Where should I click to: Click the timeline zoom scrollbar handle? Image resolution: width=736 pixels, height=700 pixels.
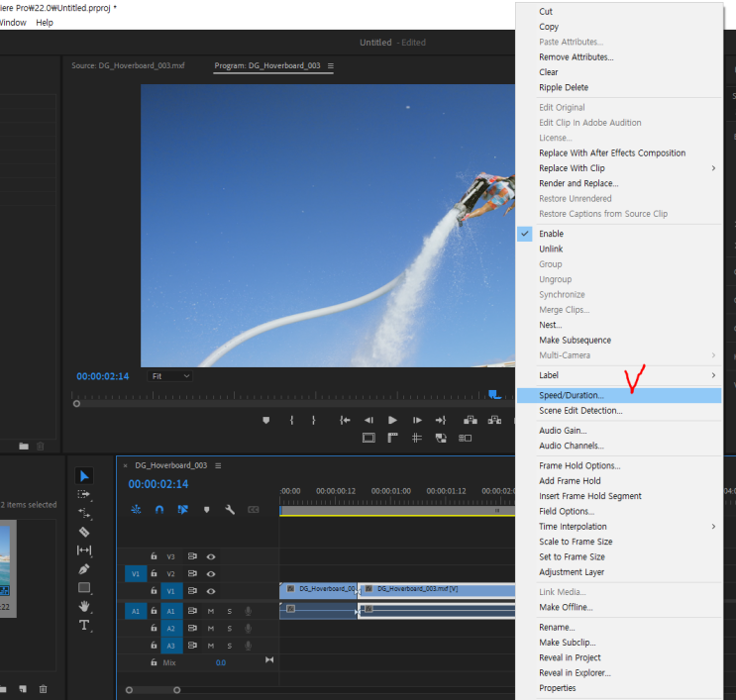(152, 690)
